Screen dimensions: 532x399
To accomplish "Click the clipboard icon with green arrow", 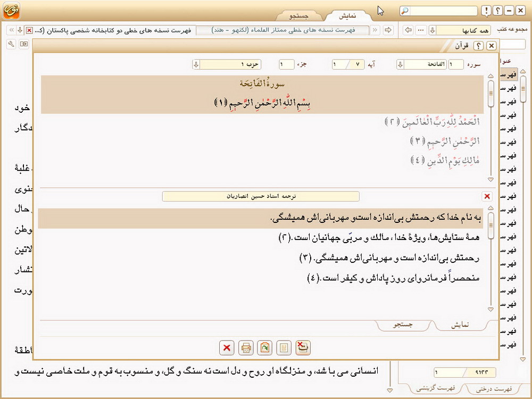I will (x=264, y=348).
